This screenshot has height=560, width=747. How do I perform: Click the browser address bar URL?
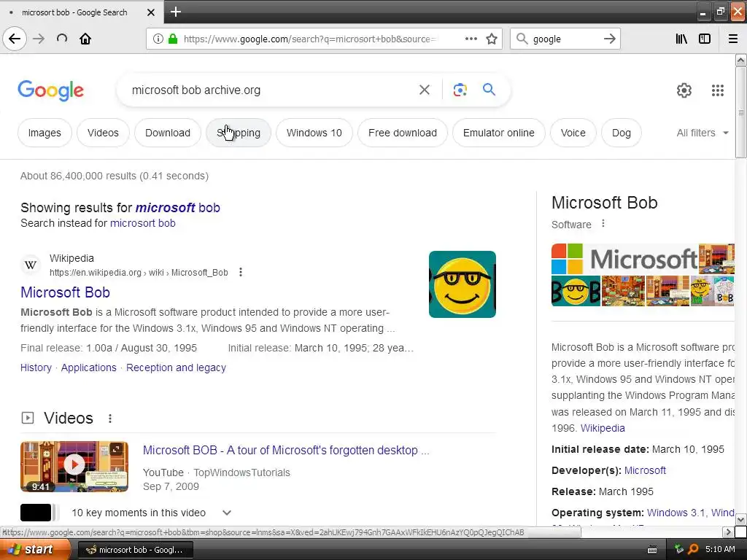tap(309, 39)
